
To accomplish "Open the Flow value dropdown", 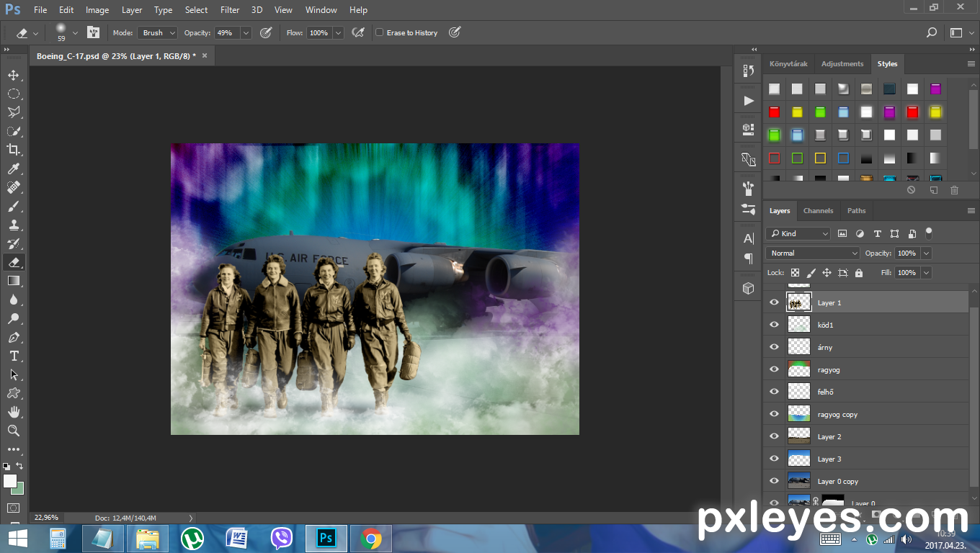I will coord(337,32).
